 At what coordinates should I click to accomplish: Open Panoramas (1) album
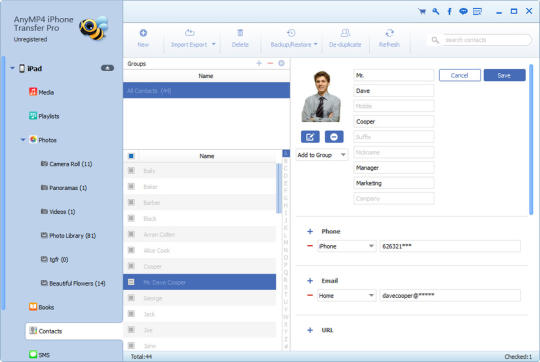pyautogui.click(x=64, y=188)
